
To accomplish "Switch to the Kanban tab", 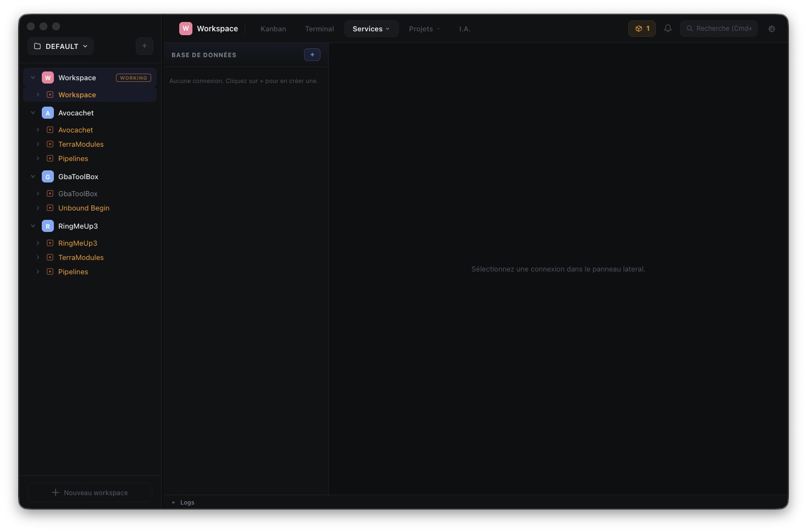I will tap(273, 28).
